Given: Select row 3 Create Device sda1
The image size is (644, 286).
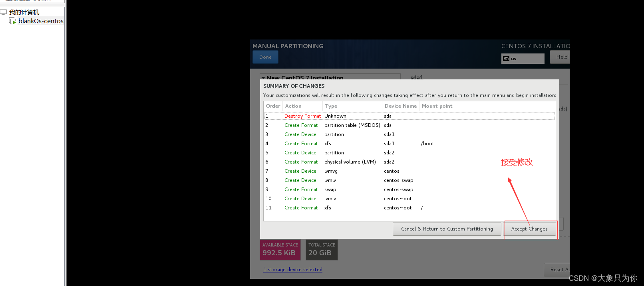Looking at the screenshot, I should coord(409,134).
